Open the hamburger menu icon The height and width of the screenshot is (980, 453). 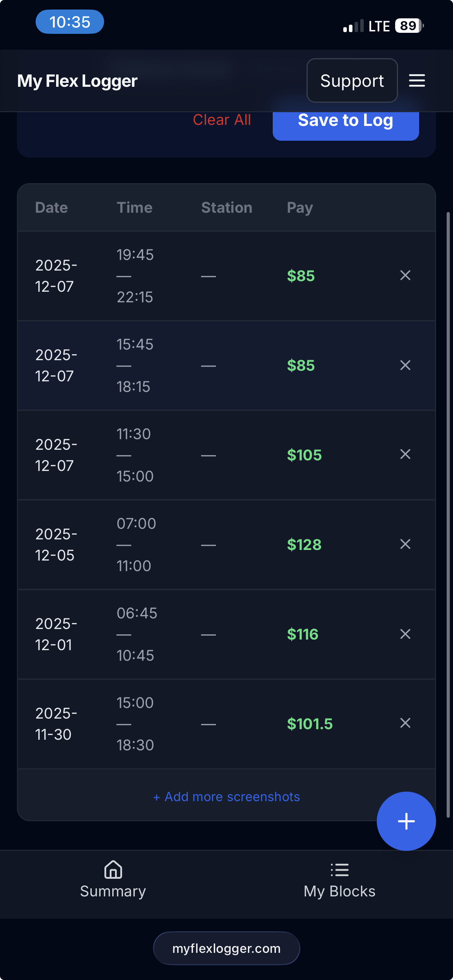click(x=417, y=81)
